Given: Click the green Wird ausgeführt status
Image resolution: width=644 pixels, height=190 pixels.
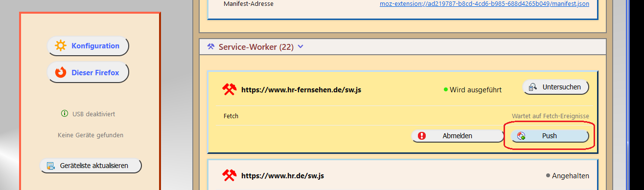Looking at the screenshot, I should click(x=473, y=90).
